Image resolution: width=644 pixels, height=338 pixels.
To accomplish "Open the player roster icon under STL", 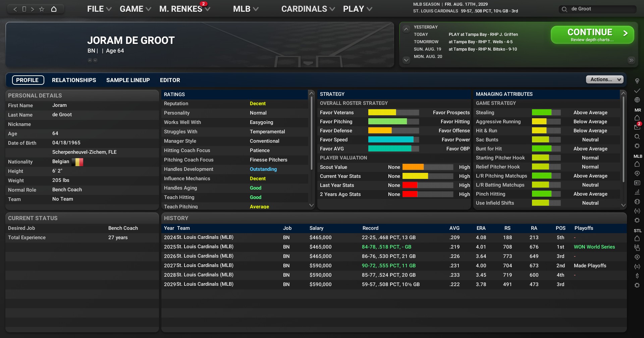I will [637, 248].
